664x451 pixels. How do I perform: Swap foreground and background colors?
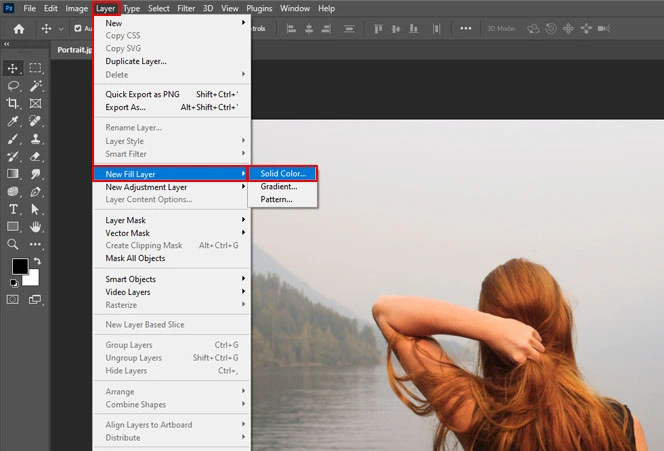(37, 261)
